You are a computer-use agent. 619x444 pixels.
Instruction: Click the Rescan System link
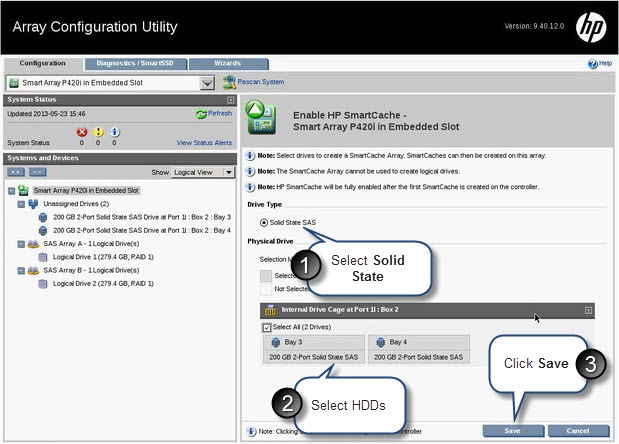point(261,82)
